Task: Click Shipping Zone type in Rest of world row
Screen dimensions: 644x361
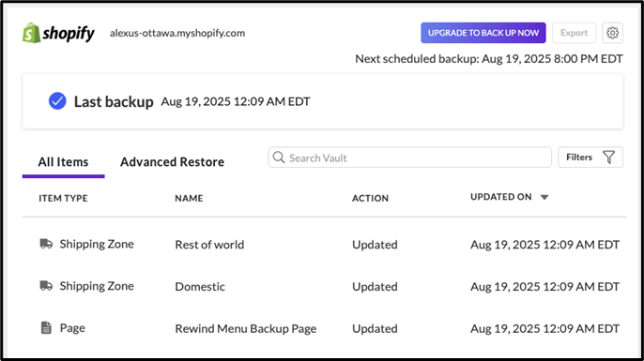Action: (x=97, y=244)
